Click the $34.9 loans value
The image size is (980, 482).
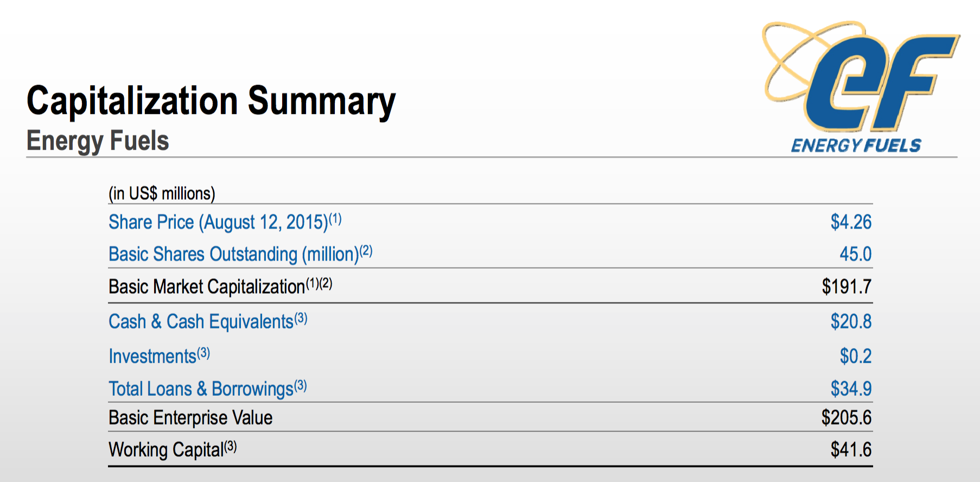click(x=850, y=389)
